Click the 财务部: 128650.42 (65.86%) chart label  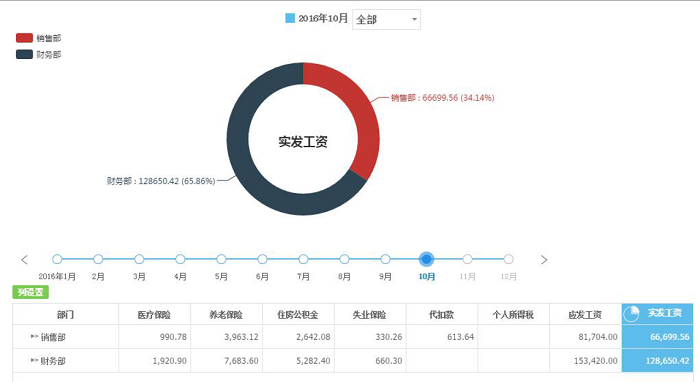(161, 181)
